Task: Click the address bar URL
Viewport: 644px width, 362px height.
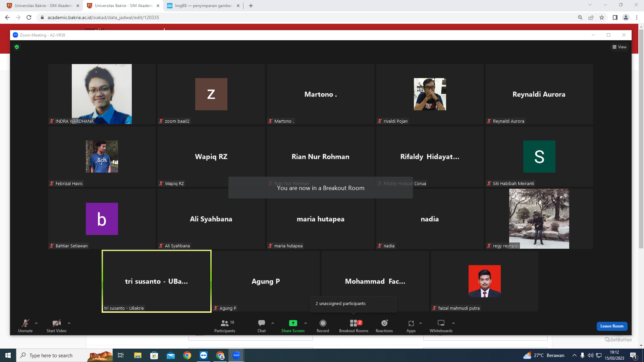Action: tap(103, 17)
